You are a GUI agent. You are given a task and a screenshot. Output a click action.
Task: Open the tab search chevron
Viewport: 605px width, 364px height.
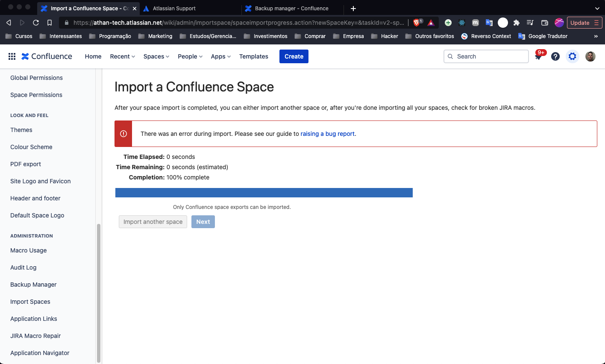[x=597, y=9]
